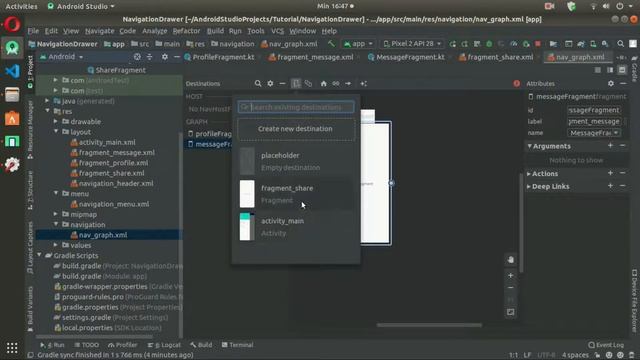
Task: Open the VCS menu
Action: 277,31
